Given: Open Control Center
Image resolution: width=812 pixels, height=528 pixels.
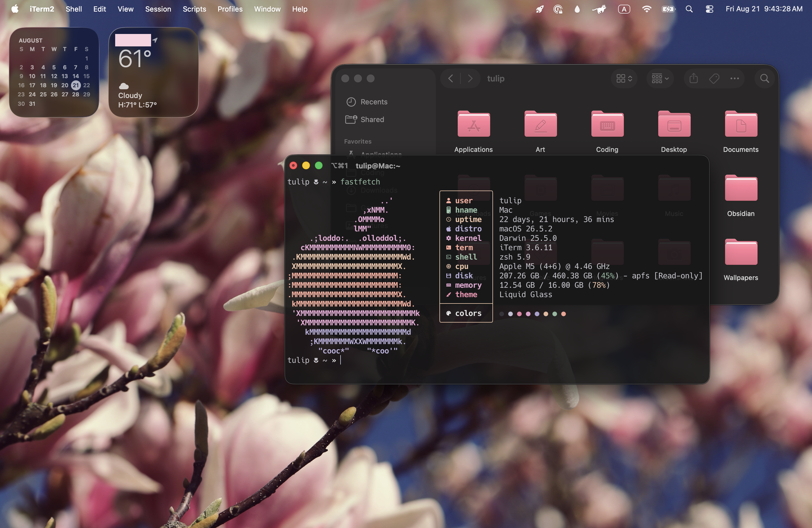Looking at the screenshot, I should (709, 9).
